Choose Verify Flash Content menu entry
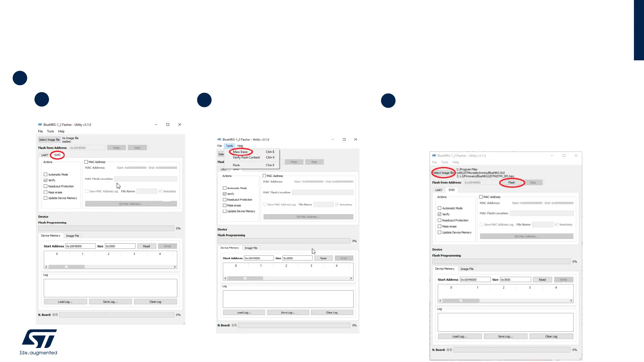Viewport: 644px width, 362px height. pyautogui.click(x=246, y=158)
